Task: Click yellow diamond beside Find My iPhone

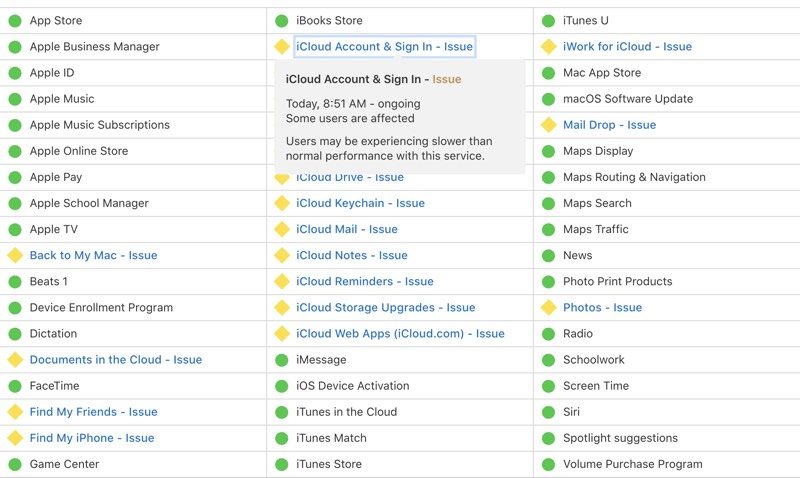Action: coord(15,437)
